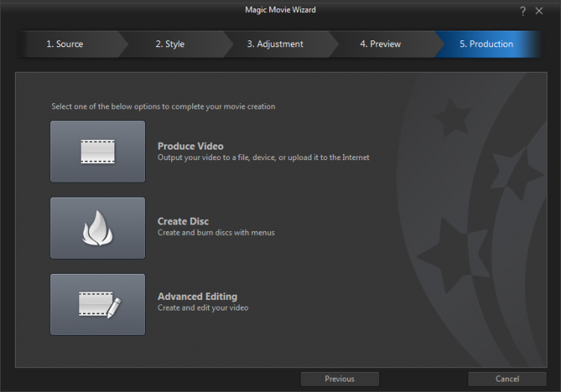
Task: Click the Produce Video filmstrip icon
Action: (97, 152)
